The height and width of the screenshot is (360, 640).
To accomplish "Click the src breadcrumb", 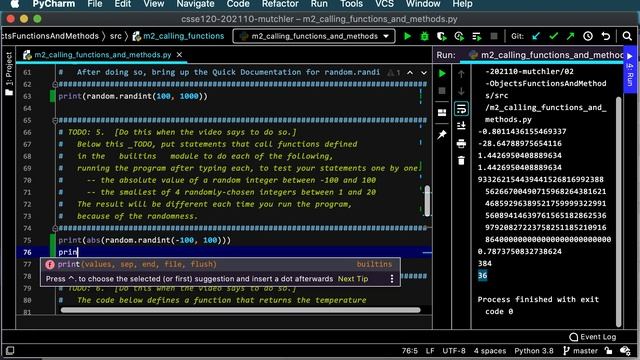I will click(116, 36).
